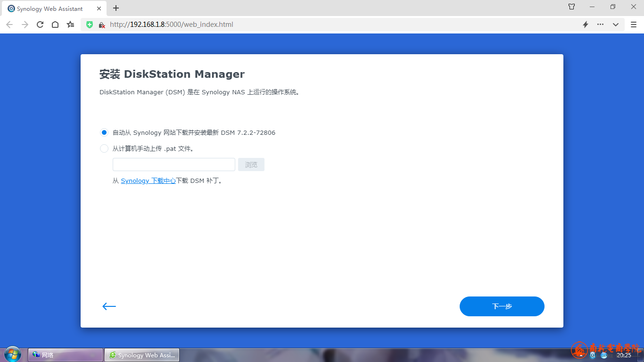The image size is (644, 362).
Task: Click the 浏览 browse button
Action: pyautogui.click(x=251, y=165)
